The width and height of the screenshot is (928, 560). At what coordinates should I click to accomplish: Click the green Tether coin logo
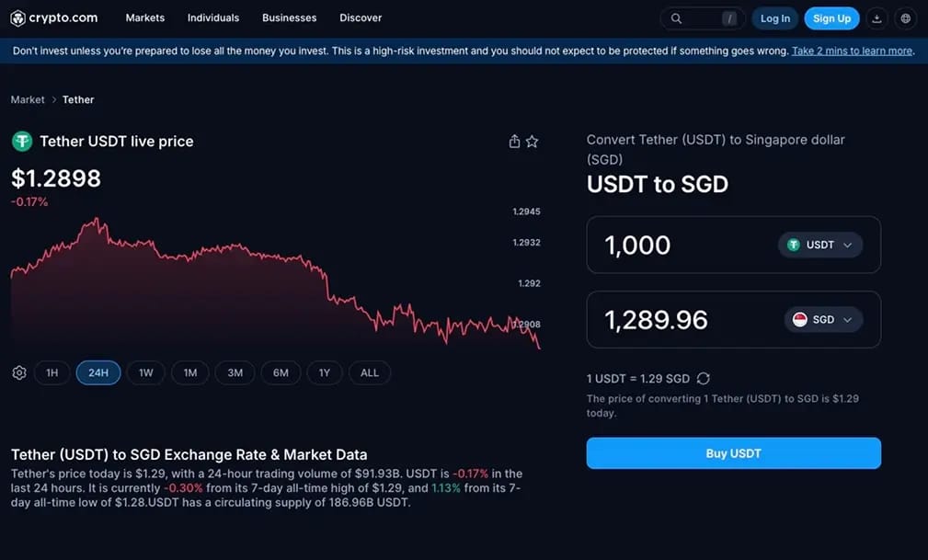pyautogui.click(x=22, y=142)
